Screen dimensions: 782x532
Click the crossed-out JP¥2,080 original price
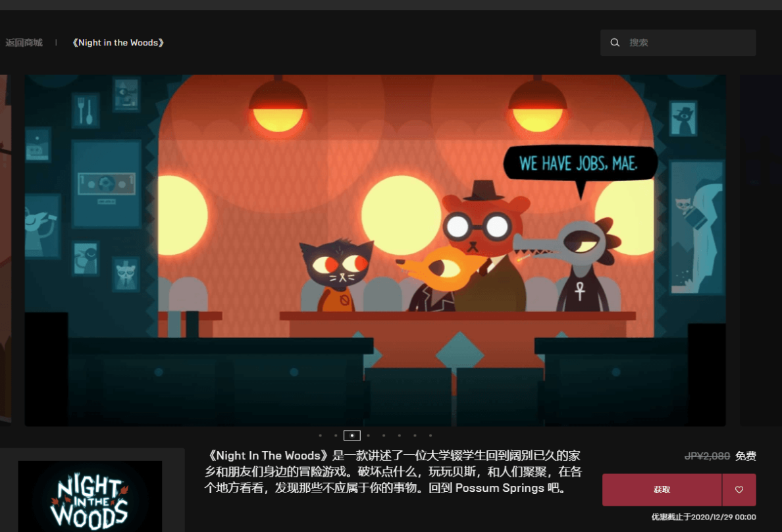(x=707, y=456)
